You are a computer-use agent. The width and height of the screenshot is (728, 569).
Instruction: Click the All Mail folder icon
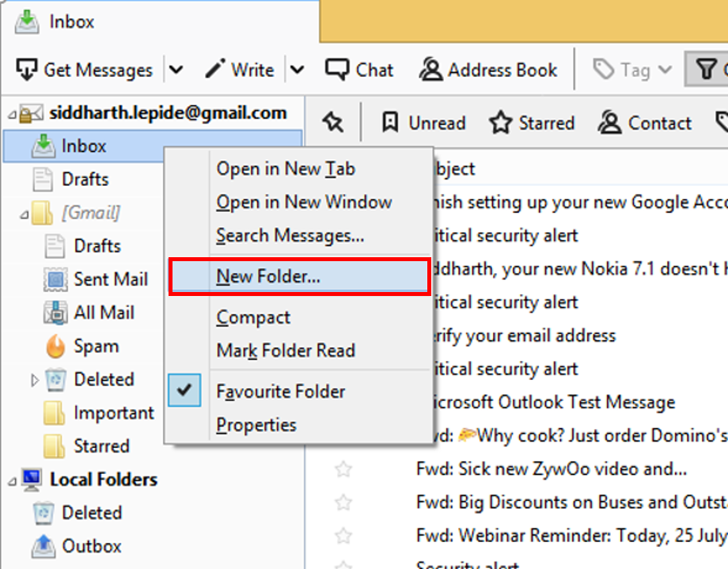pyautogui.click(x=55, y=313)
